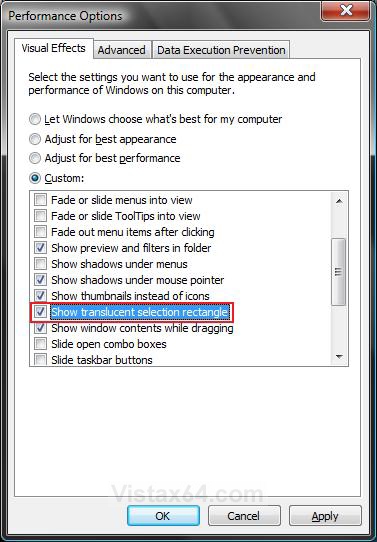Click the Apply button
The width and height of the screenshot is (377, 542).
(x=325, y=516)
